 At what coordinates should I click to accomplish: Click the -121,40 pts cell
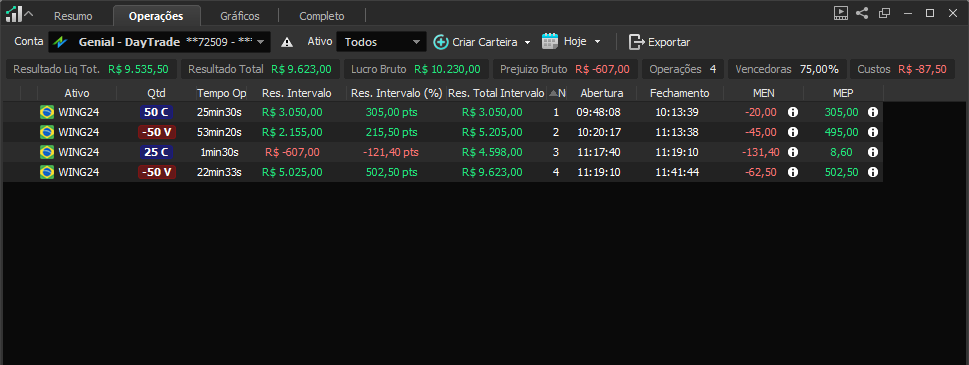pyautogui.click(x=391, y=152)
